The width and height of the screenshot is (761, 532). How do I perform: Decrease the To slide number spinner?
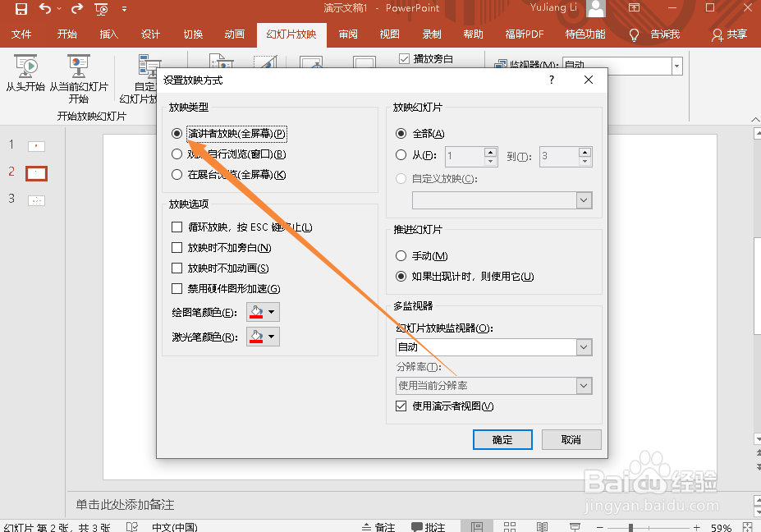pos(585,161)
